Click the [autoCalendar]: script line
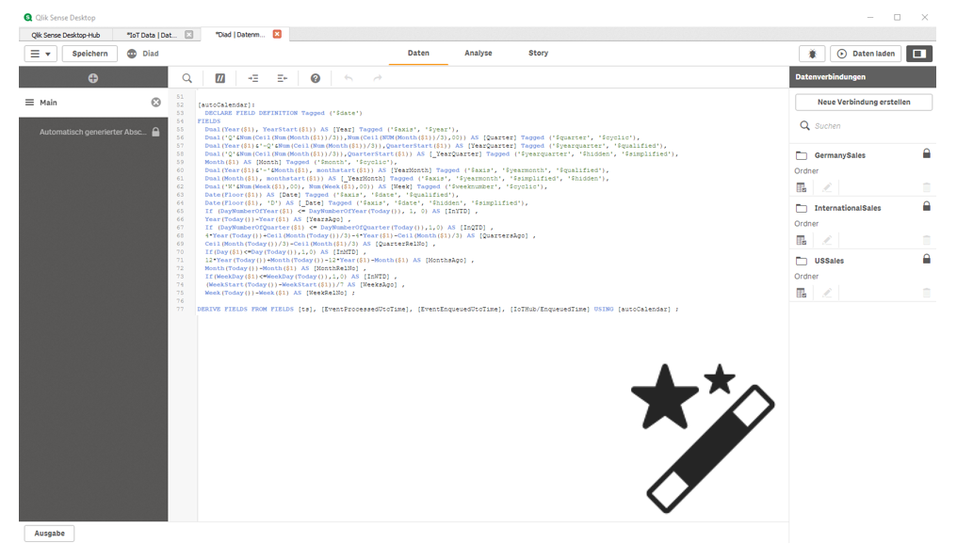 pyautogui.click(x=226, y=104)
